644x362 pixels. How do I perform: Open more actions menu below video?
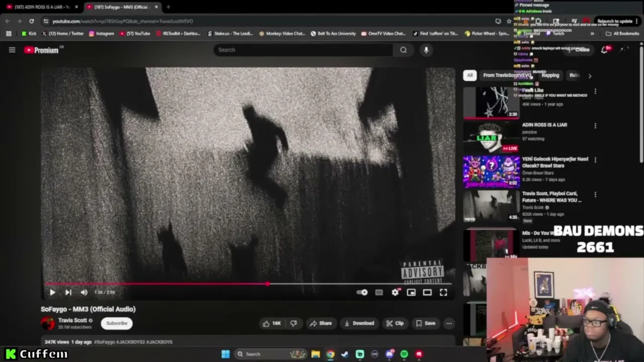pyautogui.click(x=449, y=323)
